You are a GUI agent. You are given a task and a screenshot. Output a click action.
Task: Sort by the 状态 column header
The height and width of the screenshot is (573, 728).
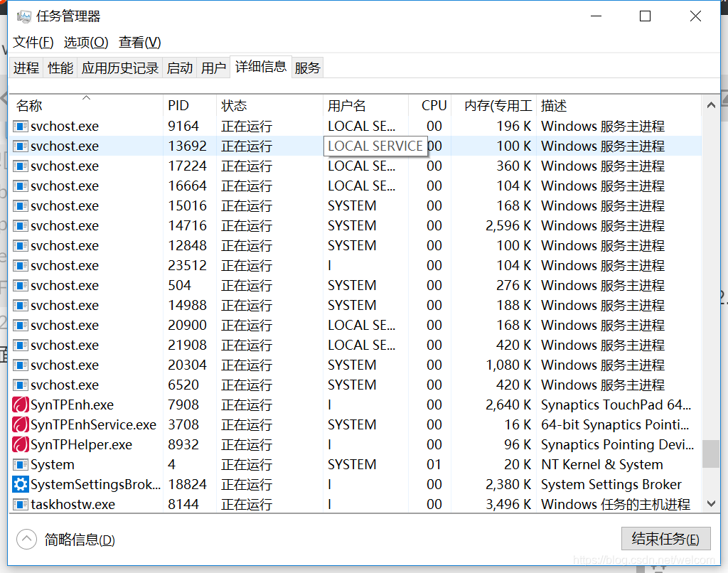pyautogui.click(x=269, y=105)
